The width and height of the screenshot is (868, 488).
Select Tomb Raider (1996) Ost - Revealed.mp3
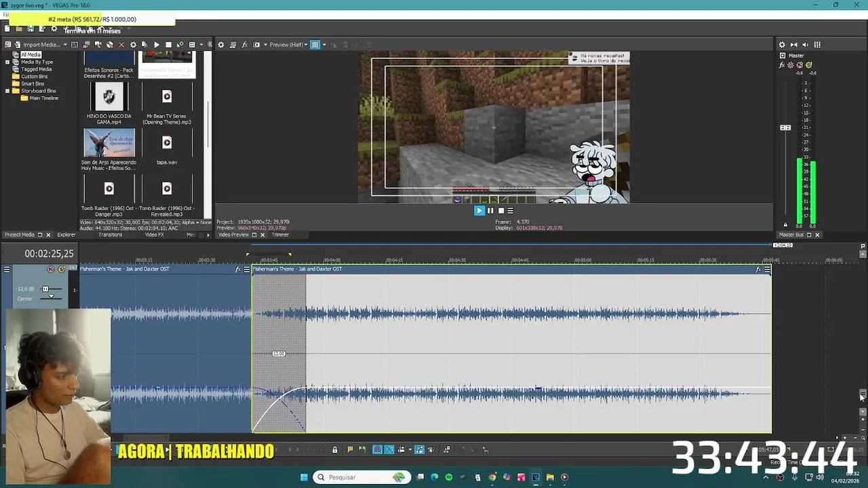[x=167, y=189]
